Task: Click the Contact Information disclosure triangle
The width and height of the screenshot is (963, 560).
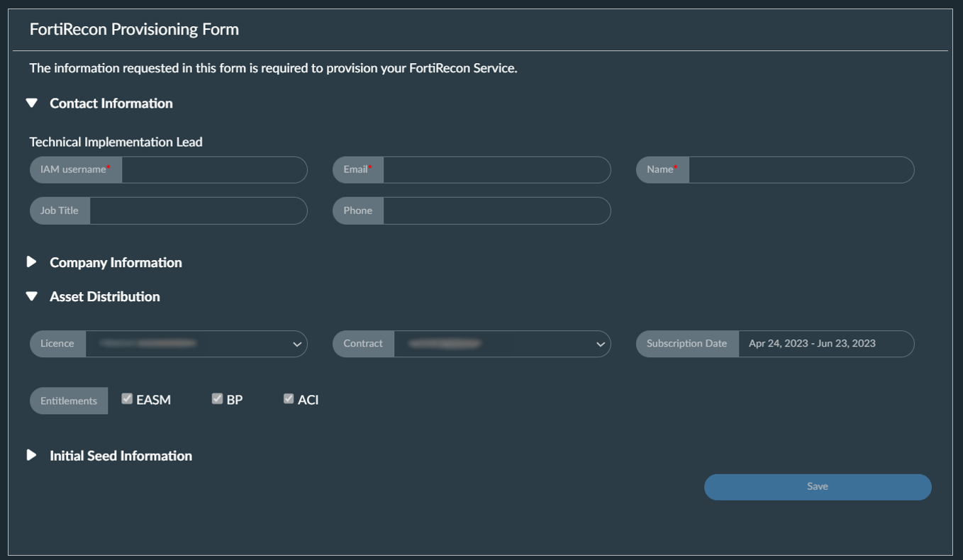Action: [31, 103]
